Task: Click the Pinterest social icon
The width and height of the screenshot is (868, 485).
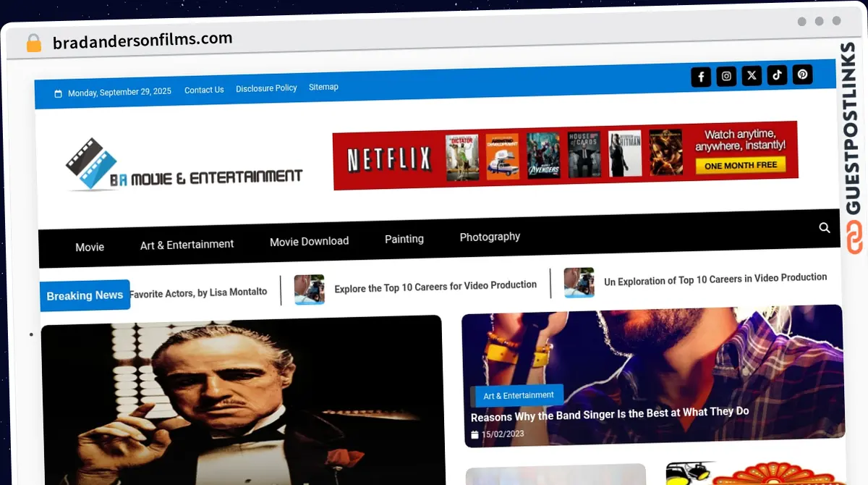Action: coord(802,74)
